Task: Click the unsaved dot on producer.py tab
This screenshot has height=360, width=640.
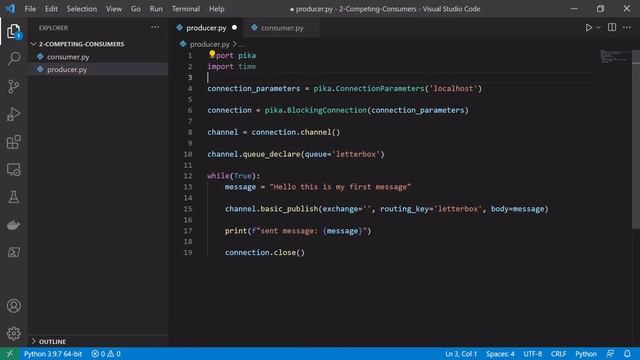Action: [x=234, y=28]
